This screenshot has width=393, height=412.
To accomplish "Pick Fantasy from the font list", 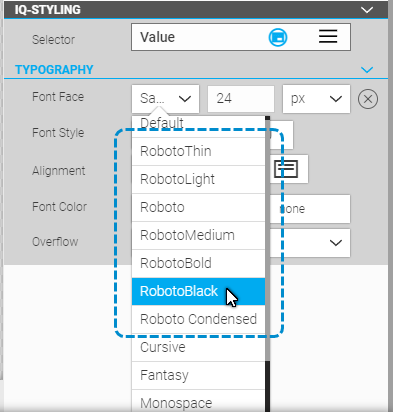I will 198,375.
